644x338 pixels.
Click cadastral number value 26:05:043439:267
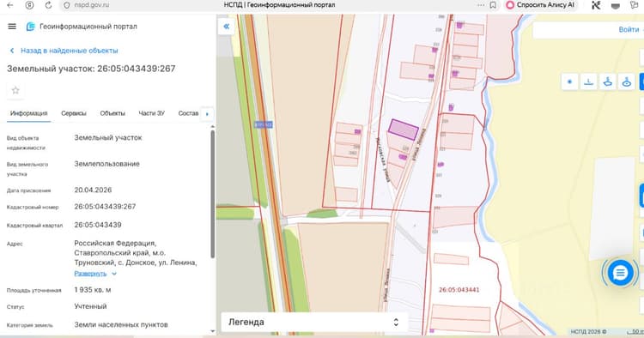click(105, 207)
